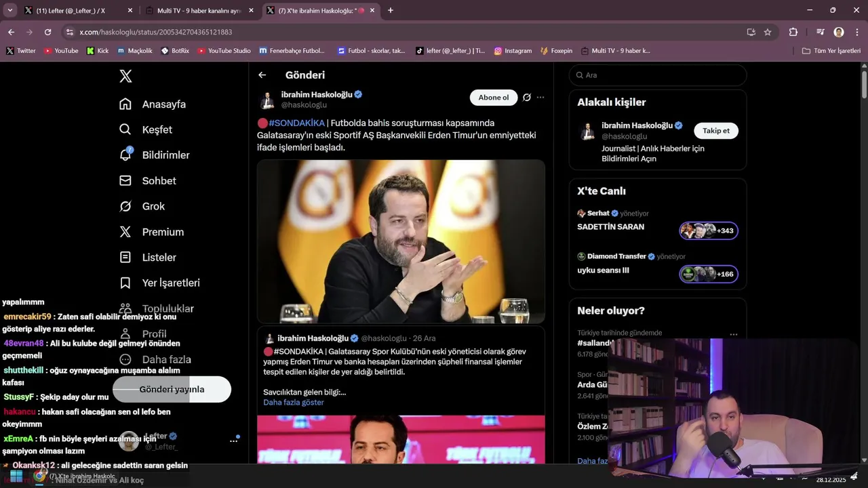
Task: Open Lefter account menu three dots
Action: (233, 441)
